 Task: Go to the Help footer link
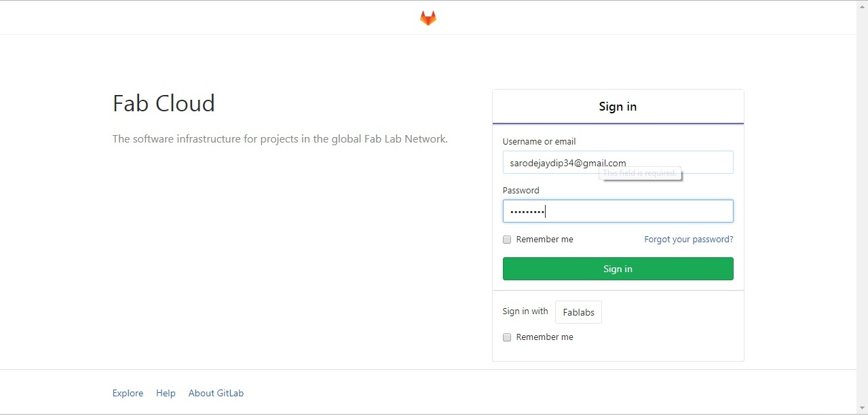[166, 394]
